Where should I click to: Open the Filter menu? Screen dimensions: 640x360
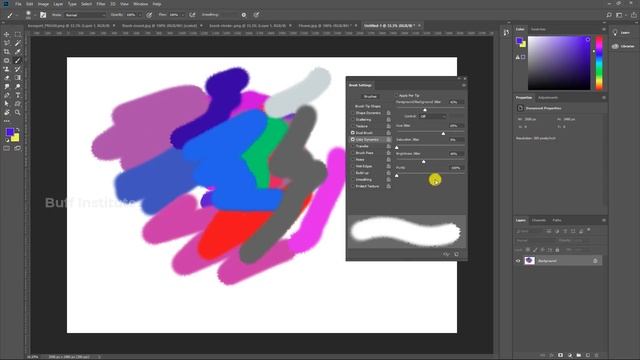point(101,4)
